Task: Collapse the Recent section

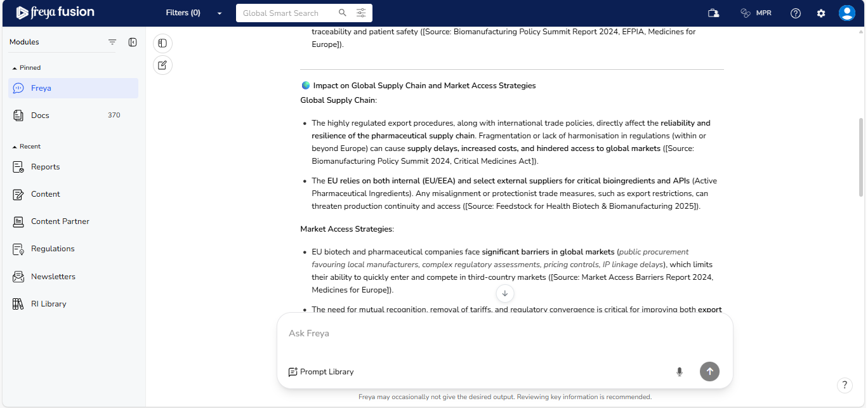Action: [15, 147]
